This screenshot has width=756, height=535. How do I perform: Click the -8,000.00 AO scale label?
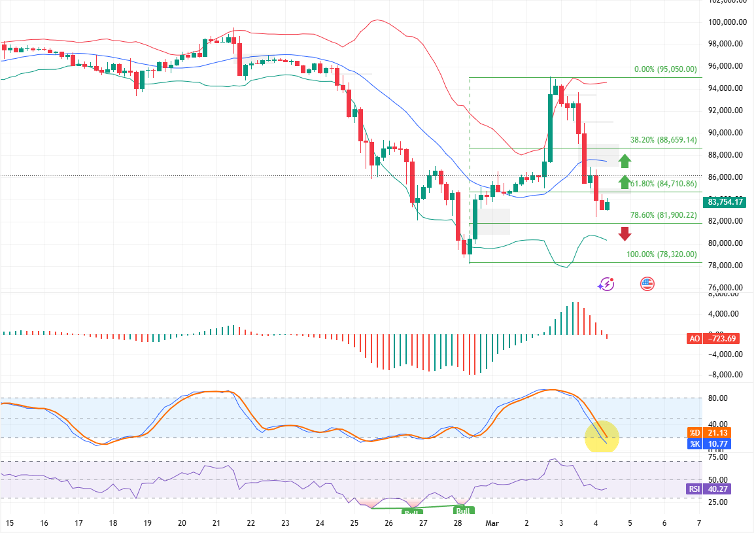tap(724, 375)
